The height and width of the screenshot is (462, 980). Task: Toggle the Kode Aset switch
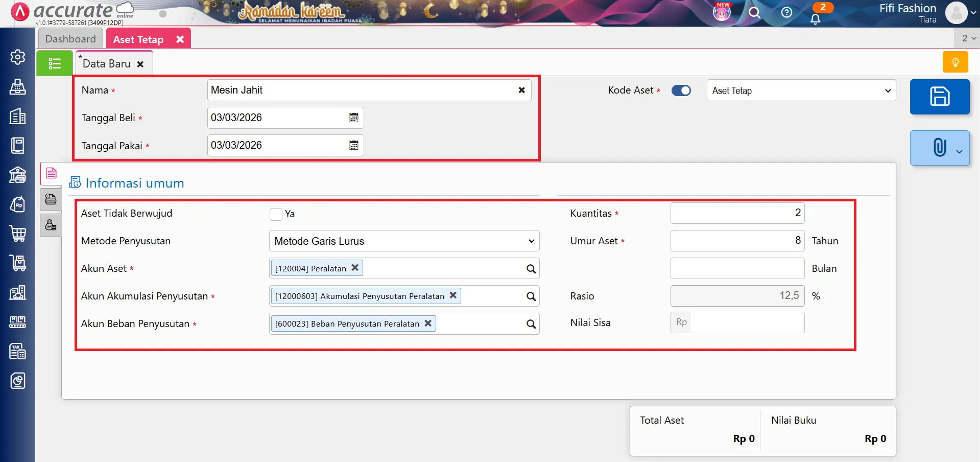[x=681, y=90]
